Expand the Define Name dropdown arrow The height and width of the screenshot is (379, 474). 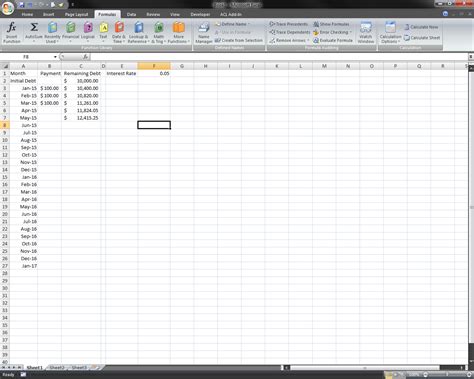coord(249,24)
